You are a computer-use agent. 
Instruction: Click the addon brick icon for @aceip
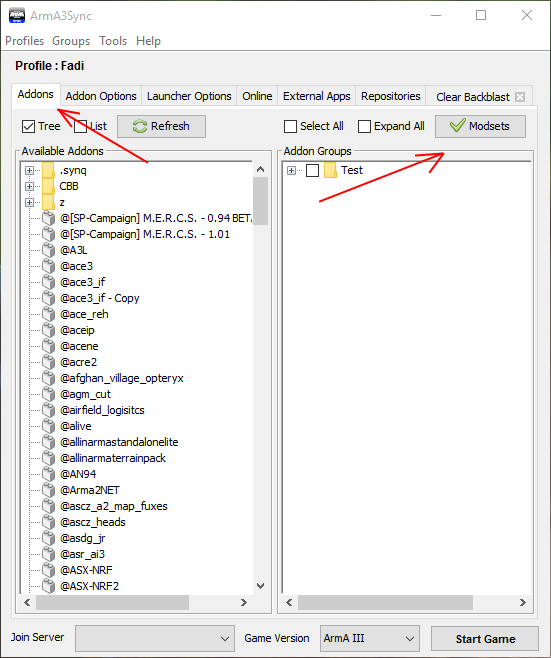pyautogui.click(x=49, y=330)
